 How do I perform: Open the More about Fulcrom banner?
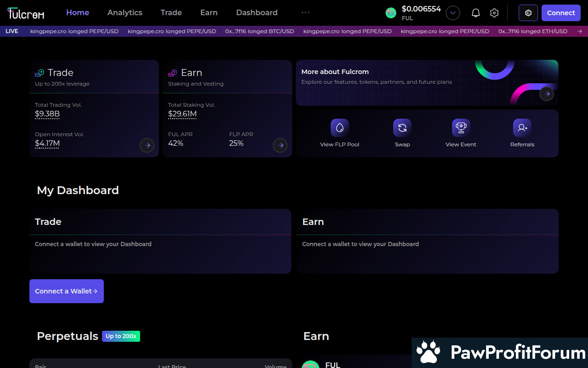(546, 94)
